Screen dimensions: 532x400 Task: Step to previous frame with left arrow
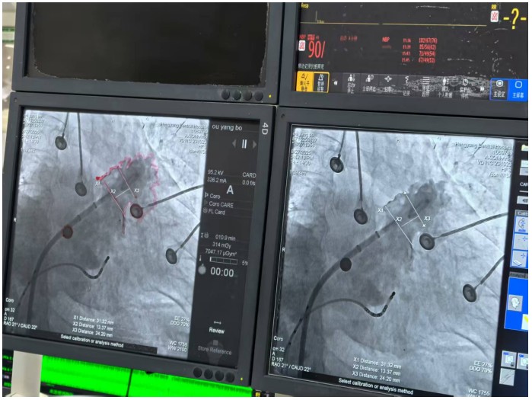[x=234, y=143]
